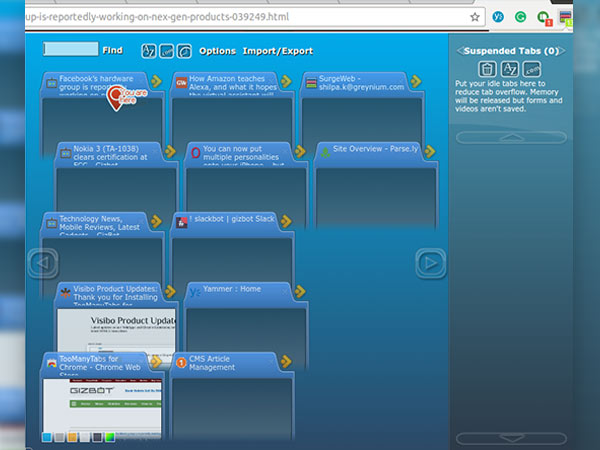
Task: Bookmark this page with the star icon
Action: (x=475, y=17)
